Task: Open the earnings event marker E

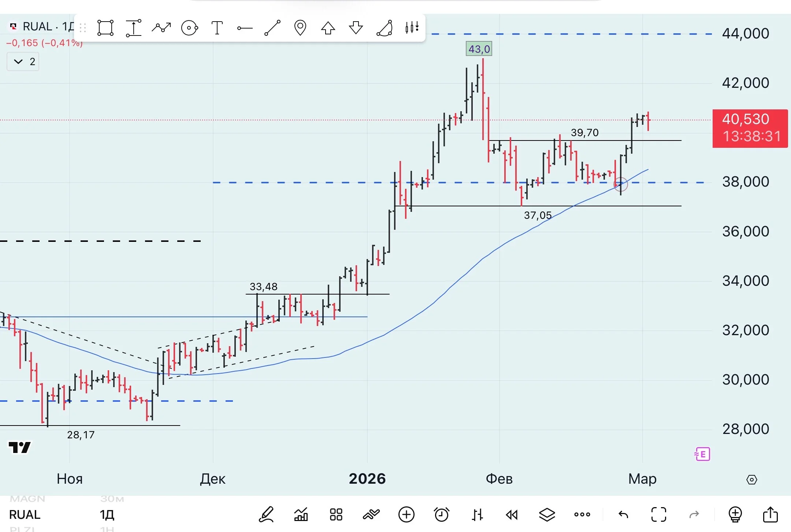Action: coord(702,454)
